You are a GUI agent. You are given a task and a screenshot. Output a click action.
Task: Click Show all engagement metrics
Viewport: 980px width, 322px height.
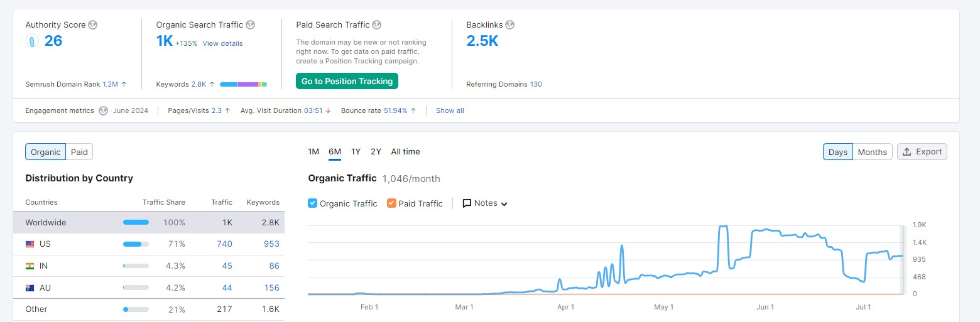[450, 110]
